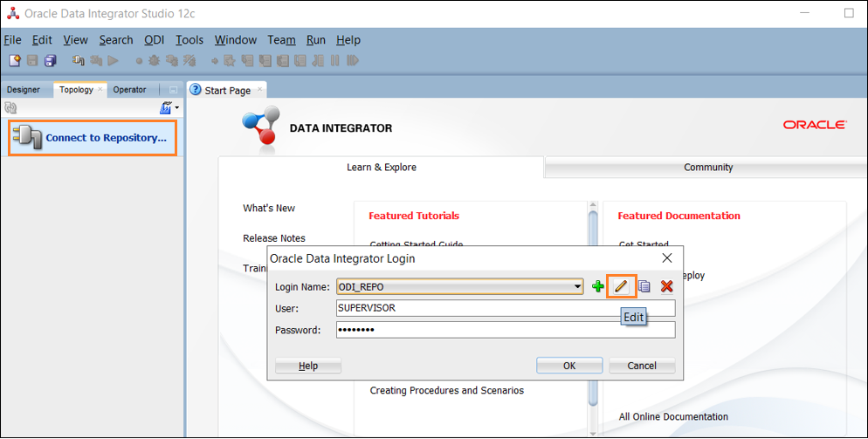Click the plug-shaped connect icon in toolbar

[78, 60]
